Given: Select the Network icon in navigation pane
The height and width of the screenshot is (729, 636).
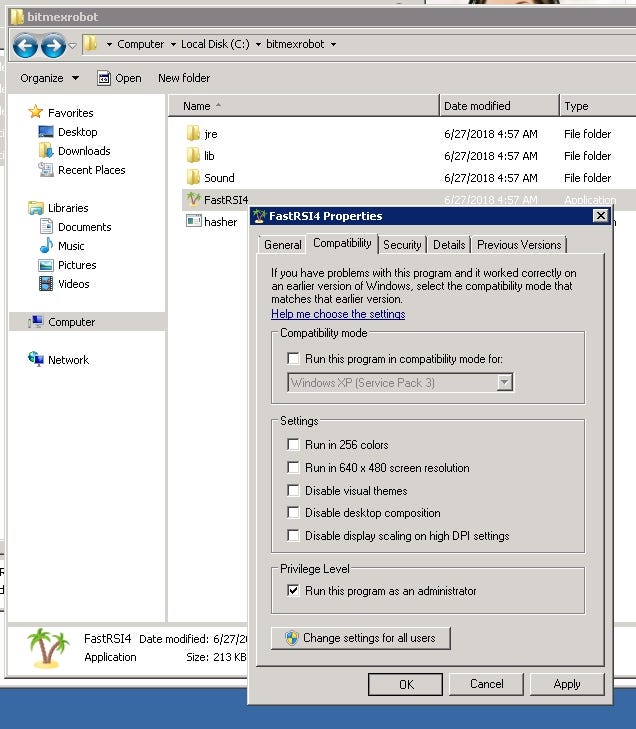Looking at the screenshot, I should [35, 359].
